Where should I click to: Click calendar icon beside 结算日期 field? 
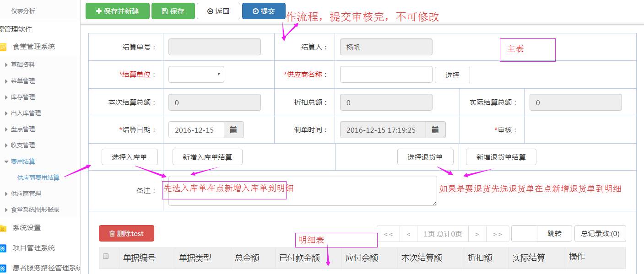[x=233, y=130]
